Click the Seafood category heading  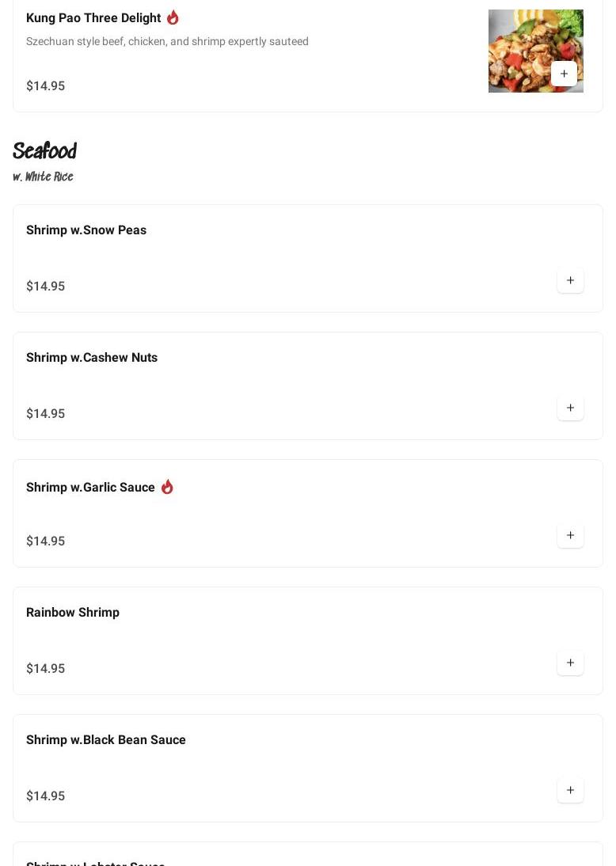pos(45,150)
